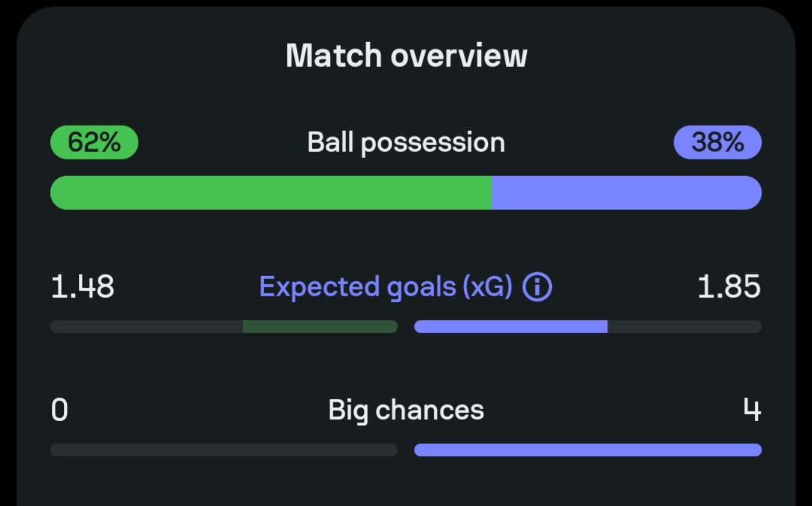Tap the 1.85 away xG value
812x506 pixels.
coord(729,287)
